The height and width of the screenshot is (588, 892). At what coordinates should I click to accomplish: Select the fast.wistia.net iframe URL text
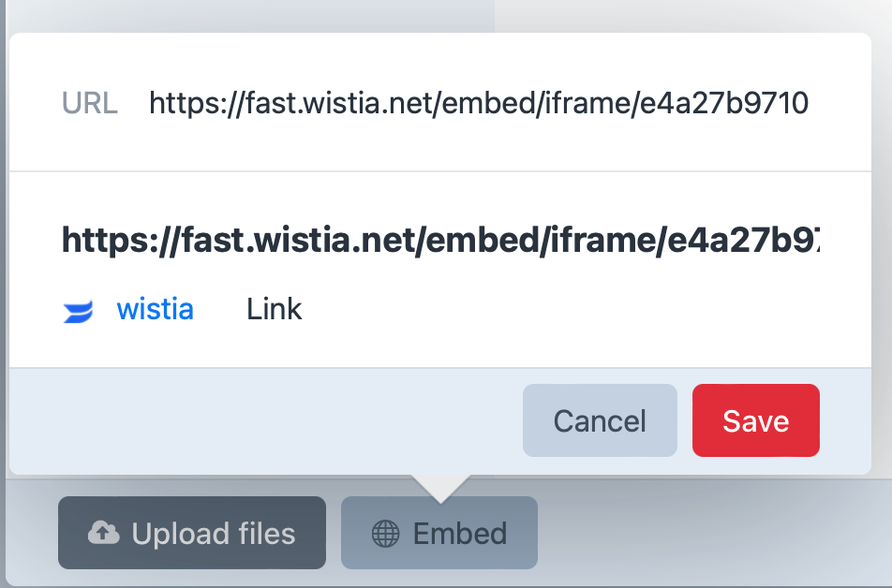pos(478,103)
